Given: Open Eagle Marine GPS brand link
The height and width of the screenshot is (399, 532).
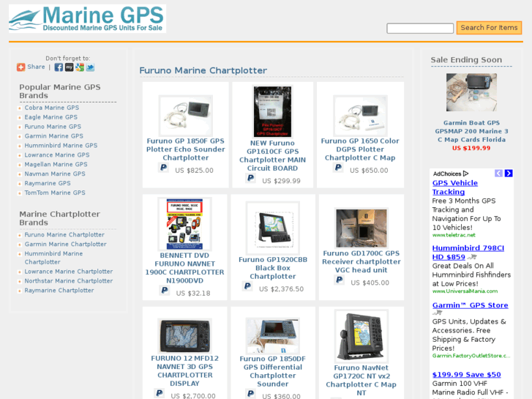Looking at the screenshot, I should tap(51, 117).
